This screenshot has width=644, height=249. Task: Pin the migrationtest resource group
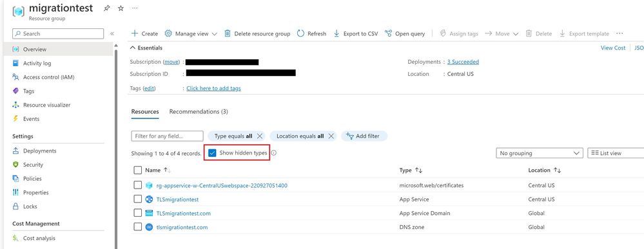107,8
